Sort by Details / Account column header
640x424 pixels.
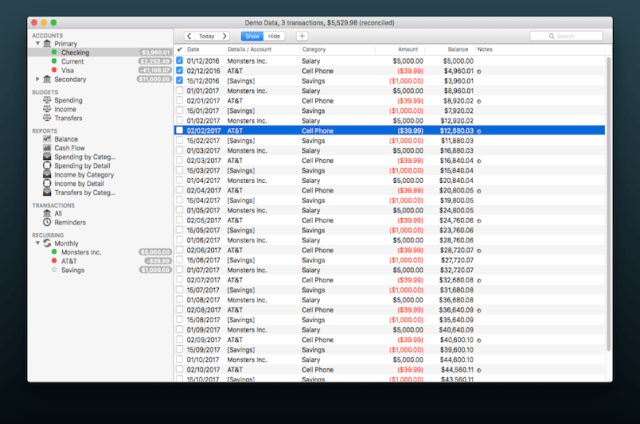(262, 49)
